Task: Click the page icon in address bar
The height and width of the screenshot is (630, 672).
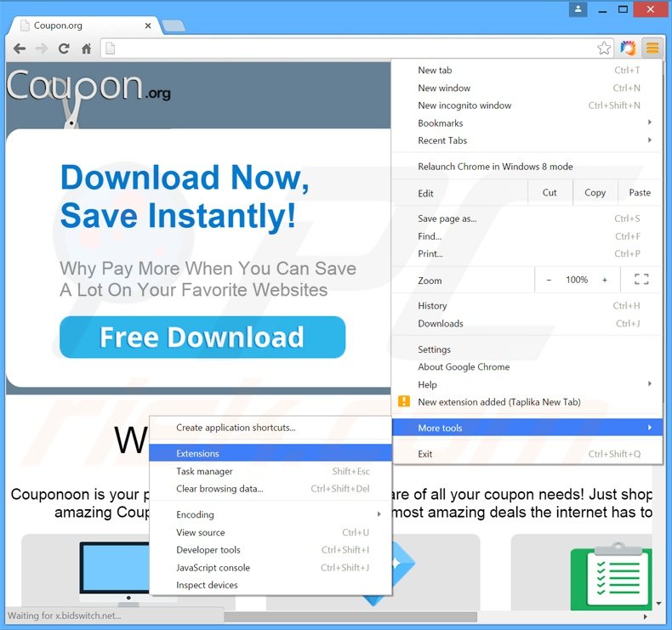Action: click(x=110, y=48)
